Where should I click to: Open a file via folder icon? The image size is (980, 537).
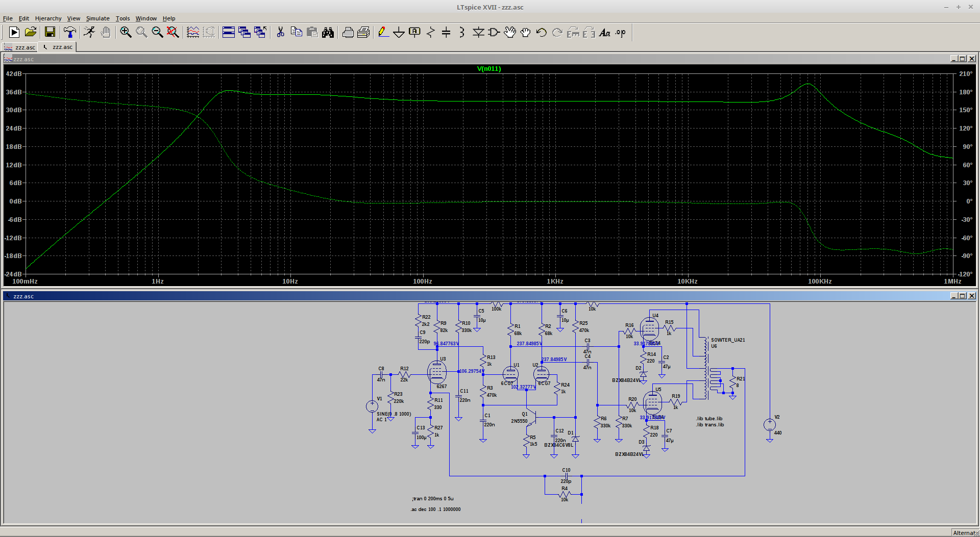(31, 32)
